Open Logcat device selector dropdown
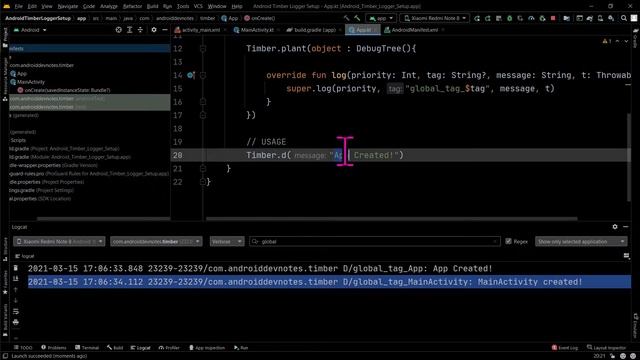 tap(59, 241)
